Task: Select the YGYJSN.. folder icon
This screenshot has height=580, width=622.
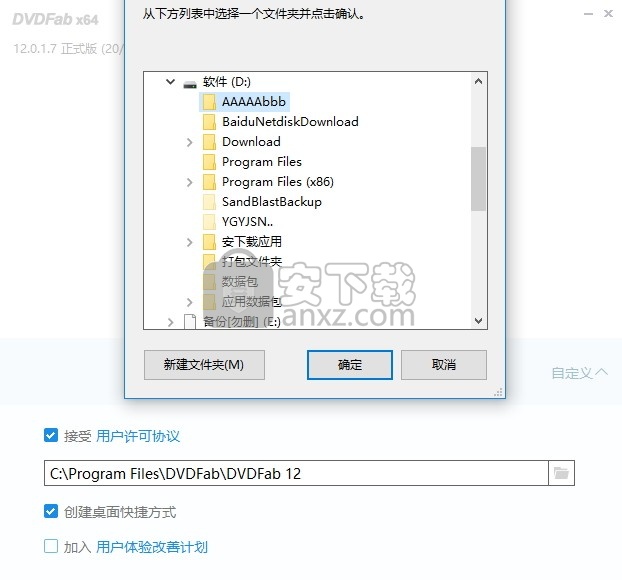Action: click(x=209, y=221)
